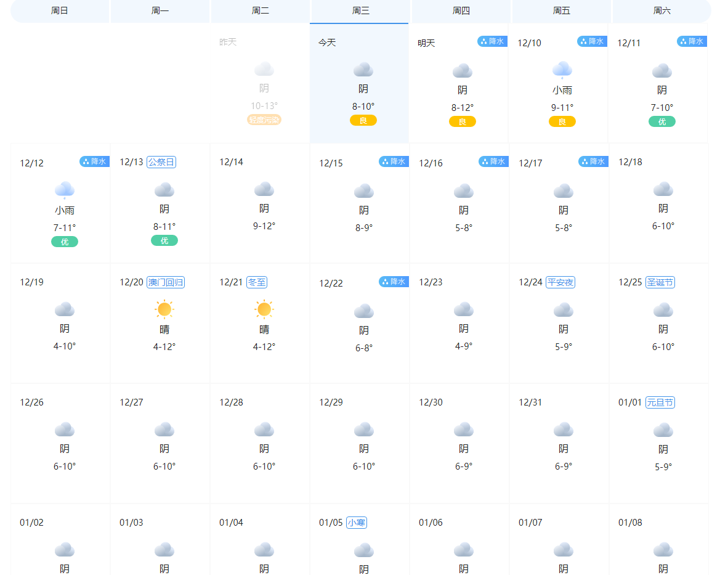This screenshot has height=575, width=728.
Task: Click the overcast icon on Christmas 12/25
Action: [663, 309]
